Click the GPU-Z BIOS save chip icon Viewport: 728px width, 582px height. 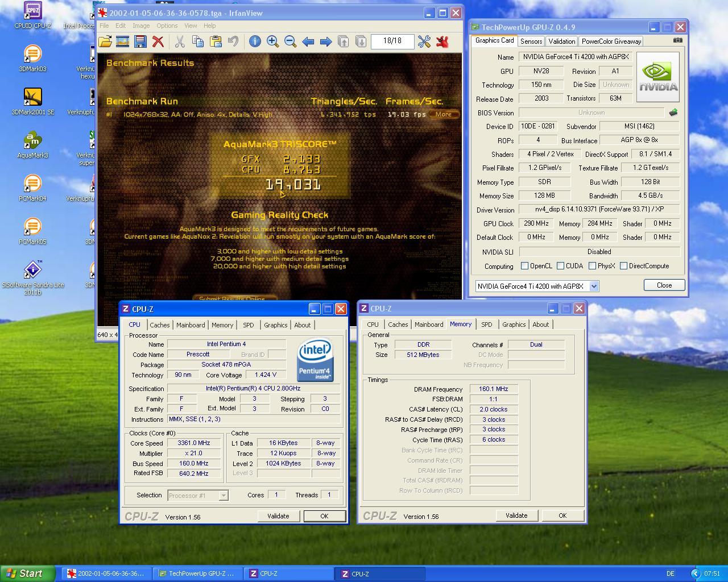click(x=673, y=113)
